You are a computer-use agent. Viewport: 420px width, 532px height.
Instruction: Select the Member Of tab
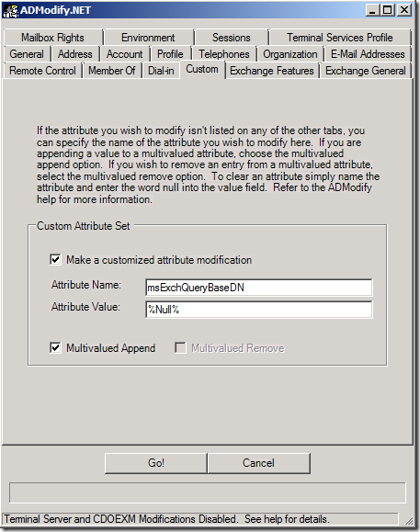(x=111, y=71)
